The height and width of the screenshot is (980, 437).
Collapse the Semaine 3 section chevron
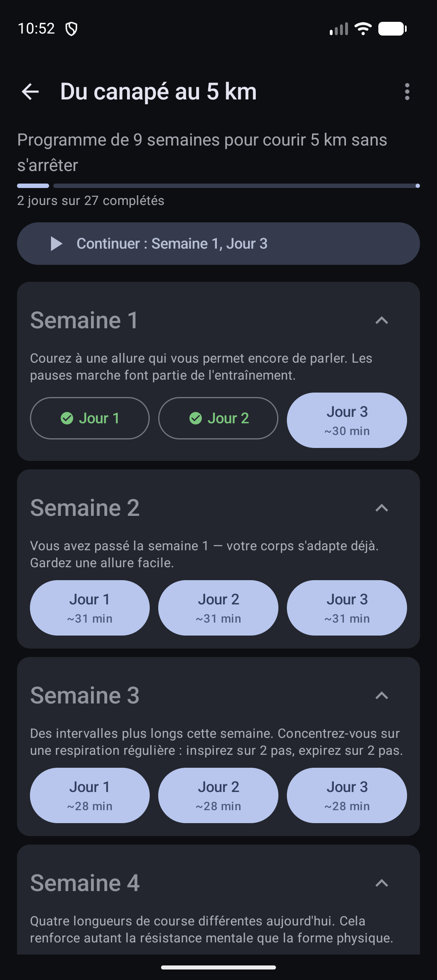pyautogui.click(x=382, y=696)
